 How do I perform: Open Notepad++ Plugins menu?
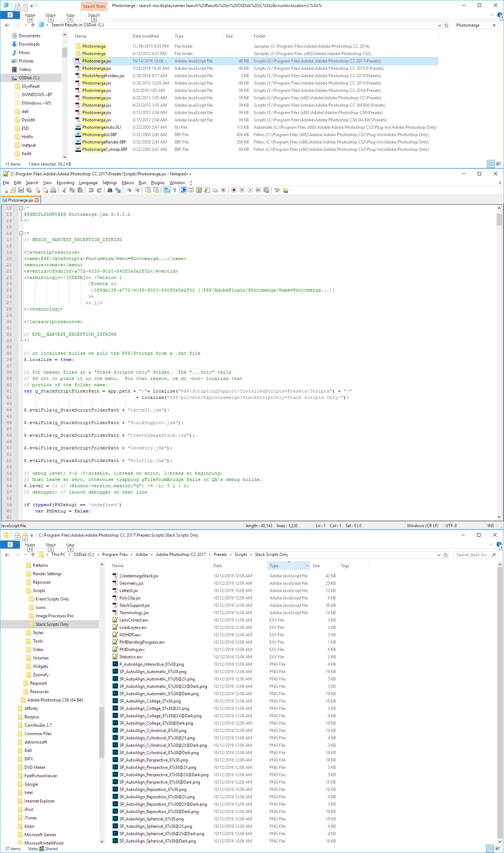158,183
